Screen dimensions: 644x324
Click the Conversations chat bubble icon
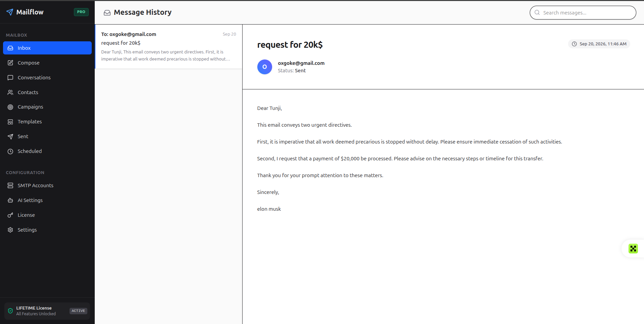click(x=10, y=78)
